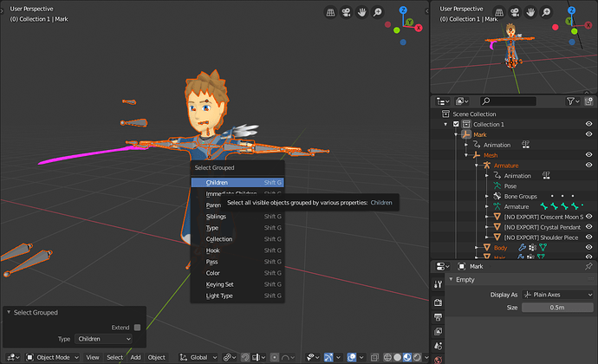Image resolution: width=598 pixels, height=364 pixels.
Task: Click the pan hand icon in main viewport
Action: [362, 12]
